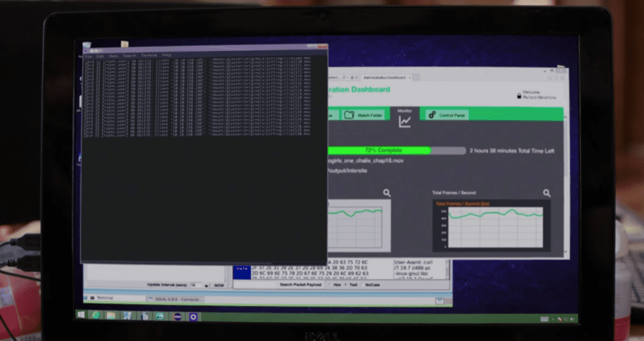Click the lock icon beside Welcome text
The image size is (644, 341).
pos(519,96)
